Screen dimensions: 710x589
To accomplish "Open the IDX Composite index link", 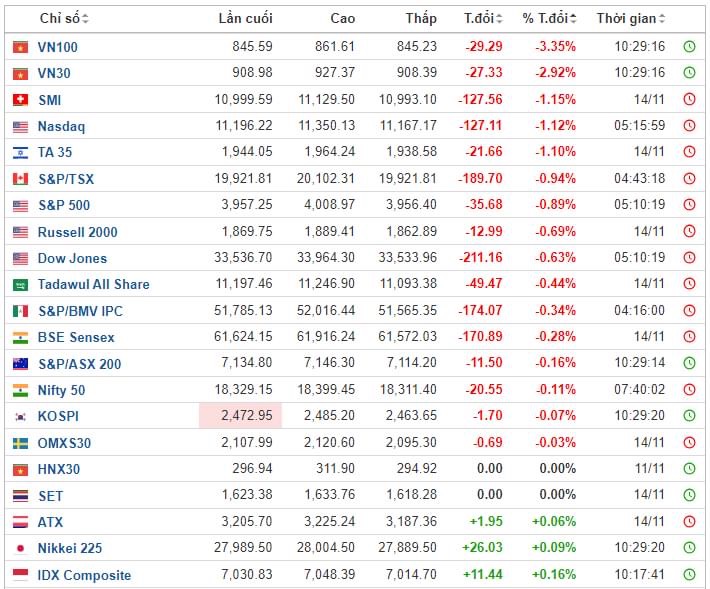I will 84,575.
